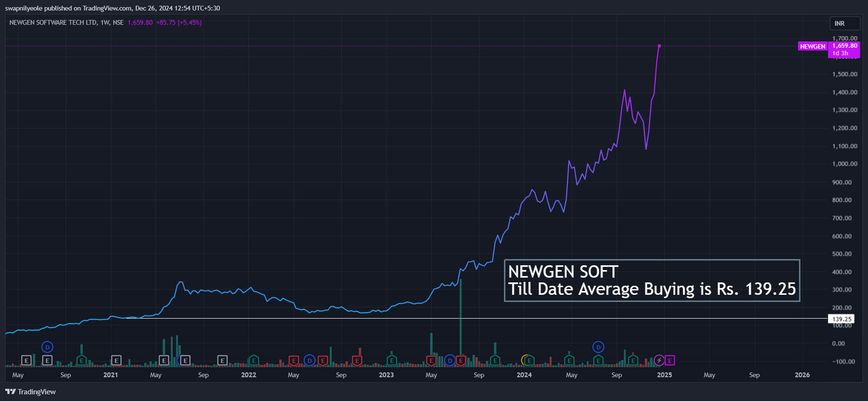Image resolution: width=868 pixels, height=401 pixels.
Task: Select the 139.25 horizontal line price tag
Action: point(841,319)
